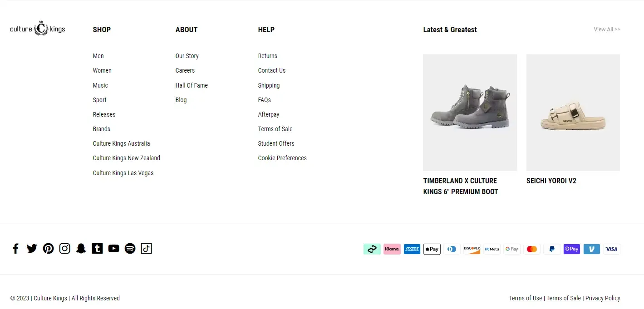
Task: Open the Facebook social icon
Action: click(15, 248)
